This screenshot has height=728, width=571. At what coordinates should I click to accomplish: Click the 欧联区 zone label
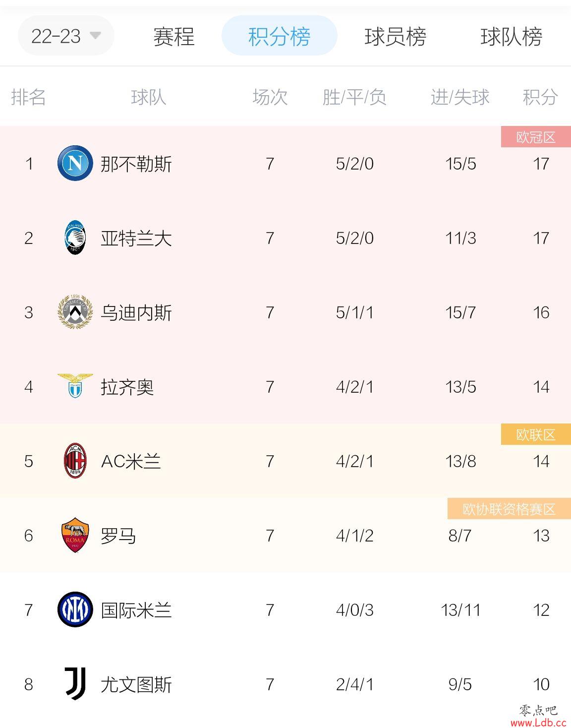[536, 434]
